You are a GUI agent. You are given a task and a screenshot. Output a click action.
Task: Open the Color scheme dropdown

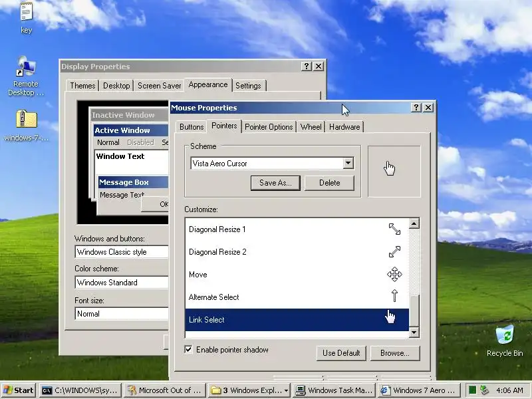coord(122,282)
